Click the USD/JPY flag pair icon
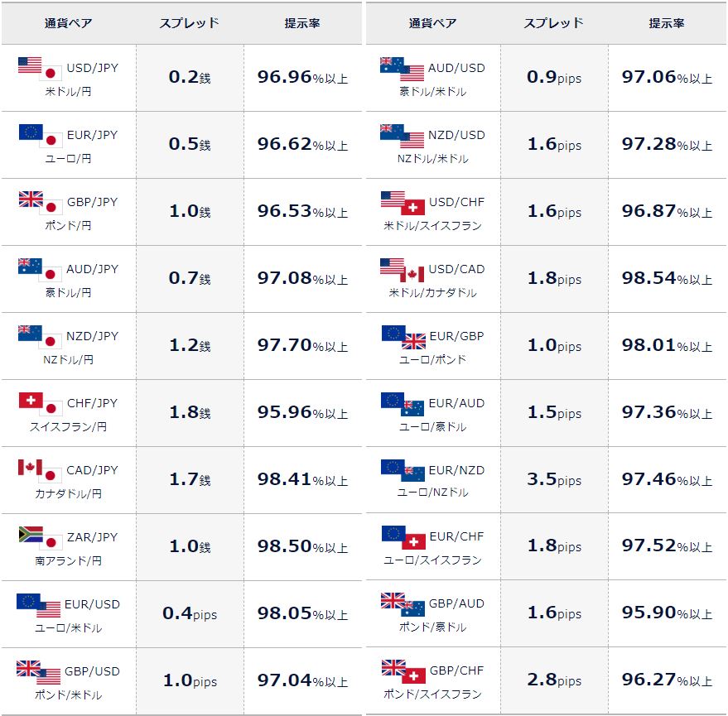This screenshot has height=716, width=728. (x=40, y=70)
